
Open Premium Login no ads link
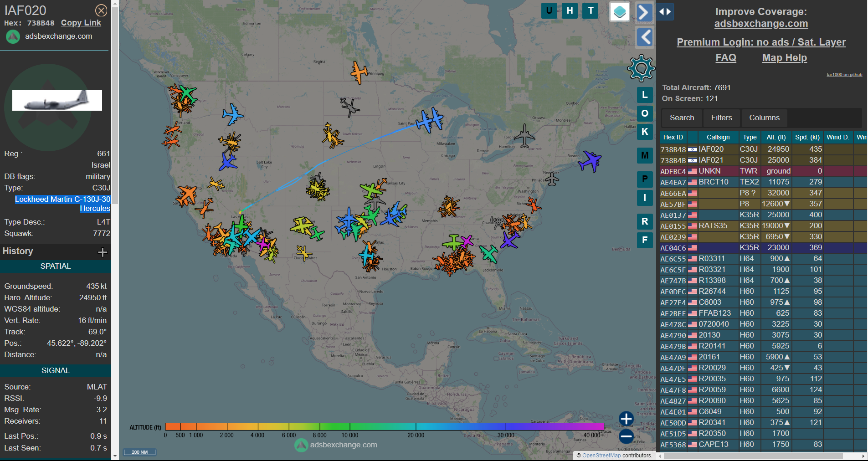pos(761,42)
